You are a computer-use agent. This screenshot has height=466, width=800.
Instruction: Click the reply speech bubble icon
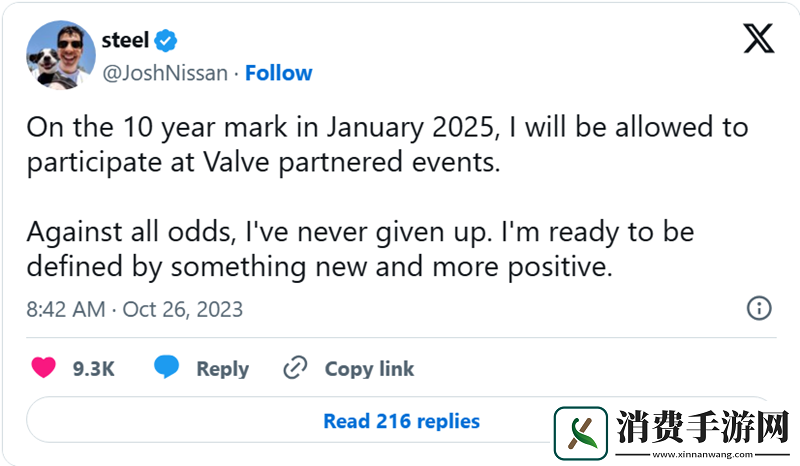[166, 368]
